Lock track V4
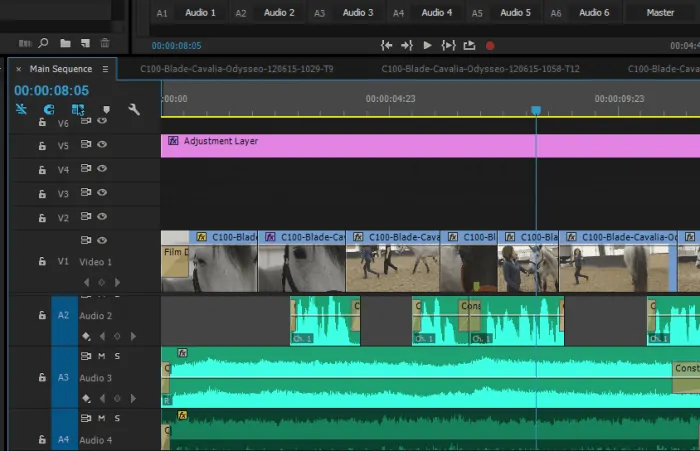Viewport: 700px width, 451px height. pyautogui.click(x=42, y=170)
